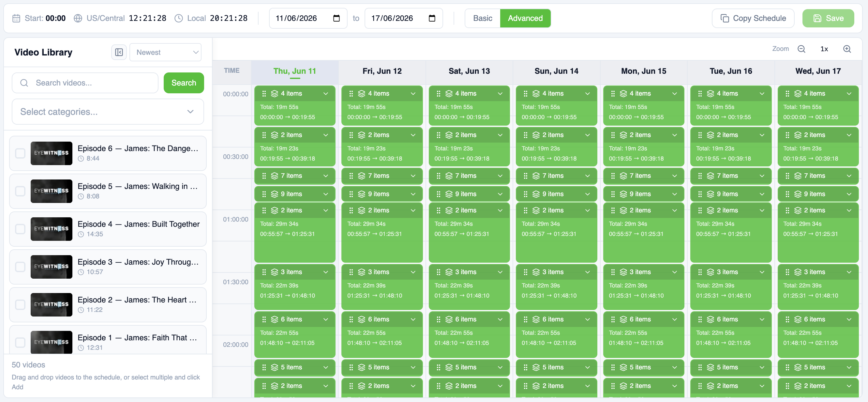This screenshot has width=868, height=402.
Task: Expand Sat 7 items block chevron
Action: coord(500,176)
